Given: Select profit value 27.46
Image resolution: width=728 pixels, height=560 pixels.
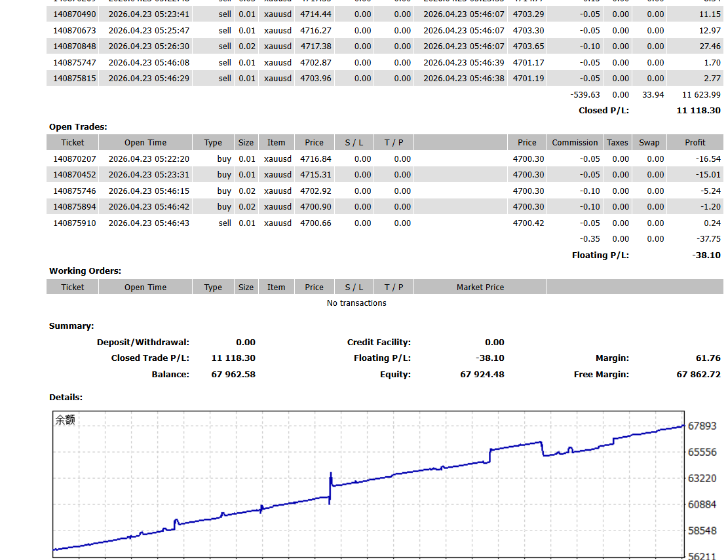Looking at the screenshot, I should (710, 47).
